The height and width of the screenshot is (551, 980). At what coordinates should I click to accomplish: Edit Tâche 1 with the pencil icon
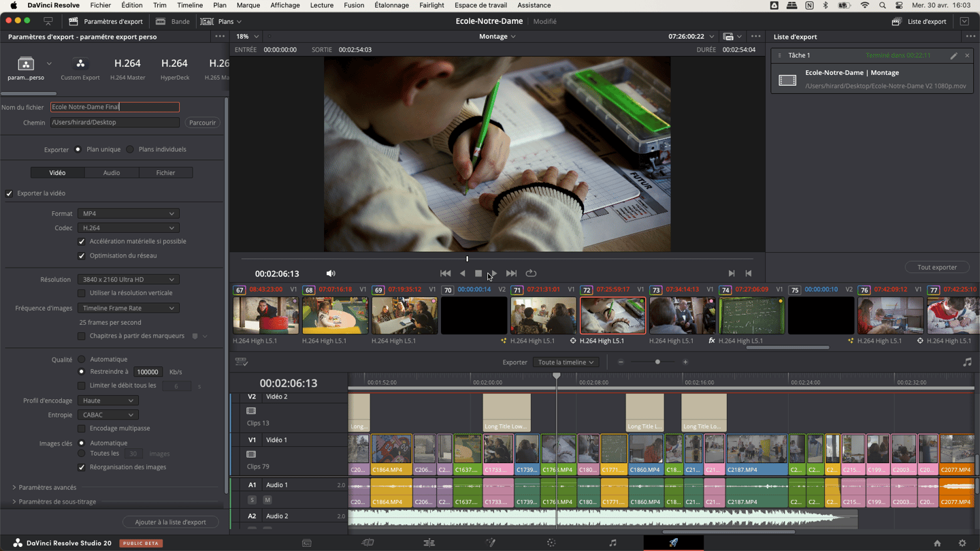[953, 55]
